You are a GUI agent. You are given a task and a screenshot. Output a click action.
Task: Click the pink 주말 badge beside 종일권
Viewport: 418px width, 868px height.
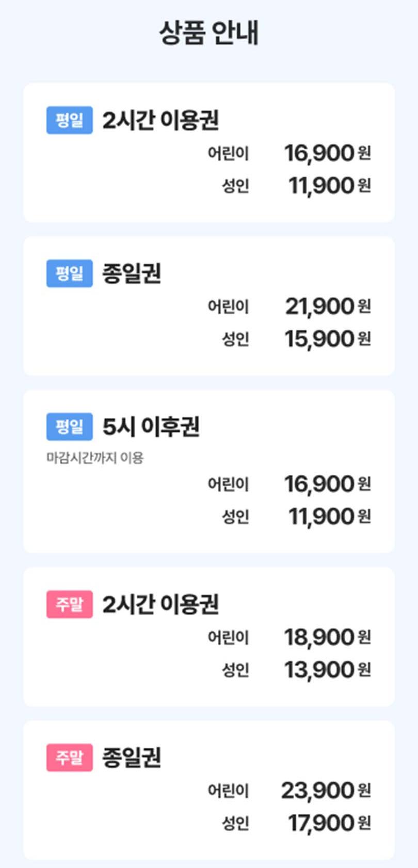click(x=69, y=758)
